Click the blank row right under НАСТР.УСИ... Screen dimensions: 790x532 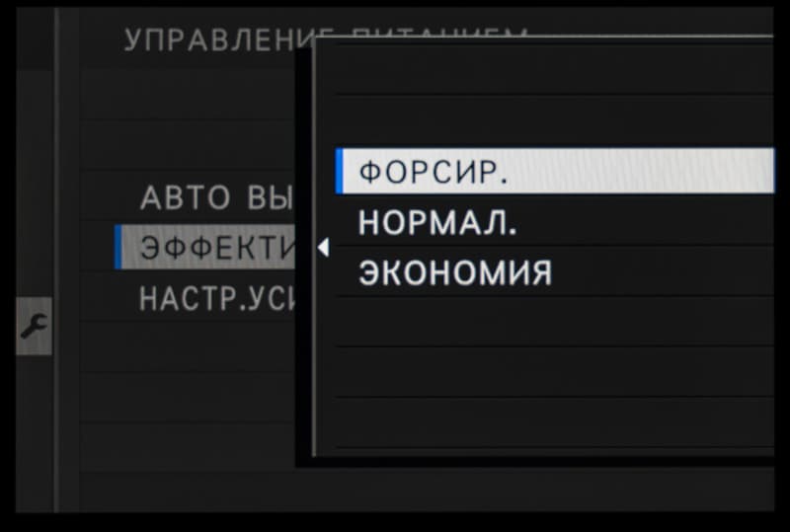click(188, 347)
